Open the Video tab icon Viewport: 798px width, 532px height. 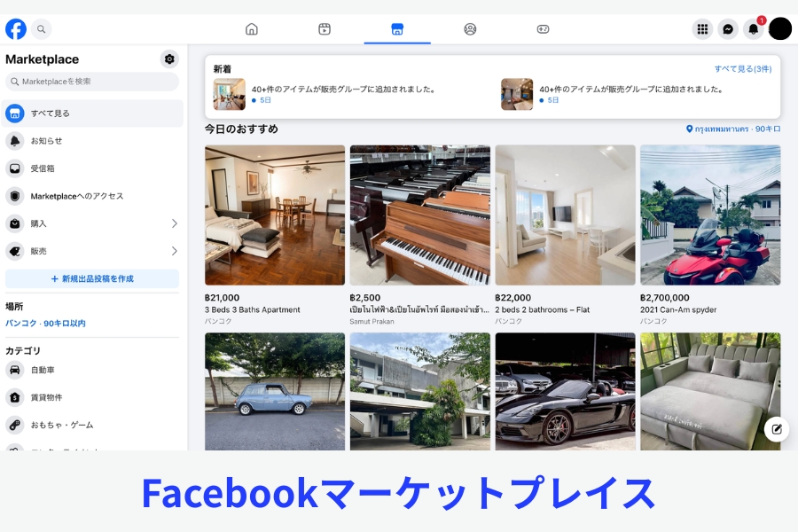[x=325, y=29]
